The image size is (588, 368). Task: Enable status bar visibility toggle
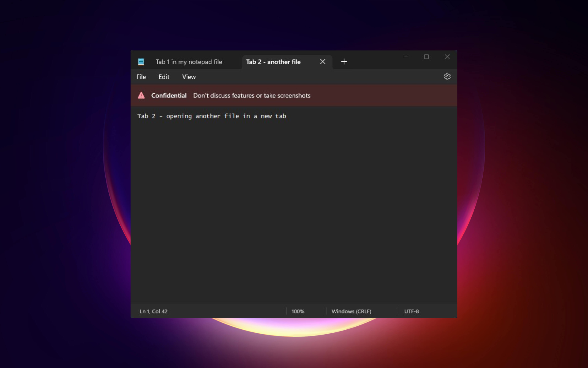pos(188,76)
